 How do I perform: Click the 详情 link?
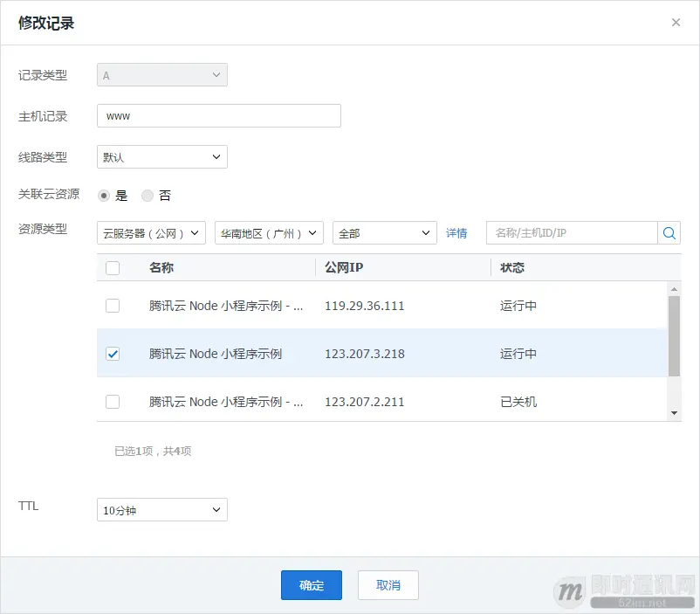(x=456, y=233)
